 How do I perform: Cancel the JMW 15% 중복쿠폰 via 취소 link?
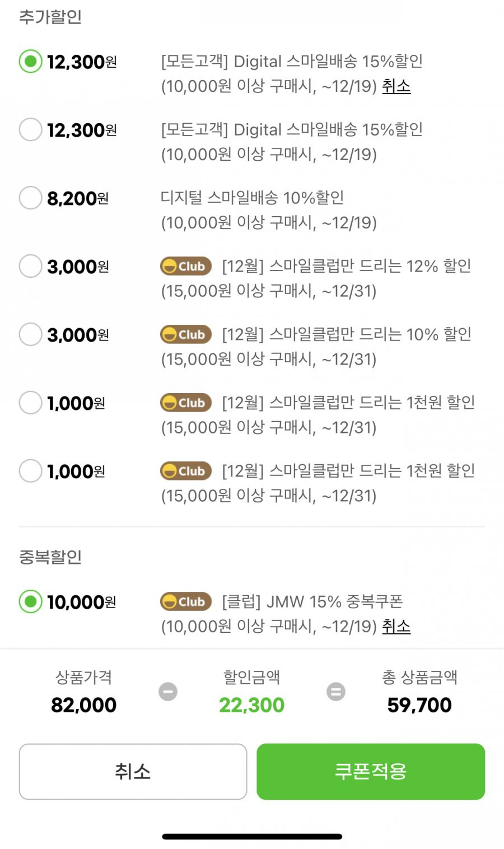click(x=396, y=626)
